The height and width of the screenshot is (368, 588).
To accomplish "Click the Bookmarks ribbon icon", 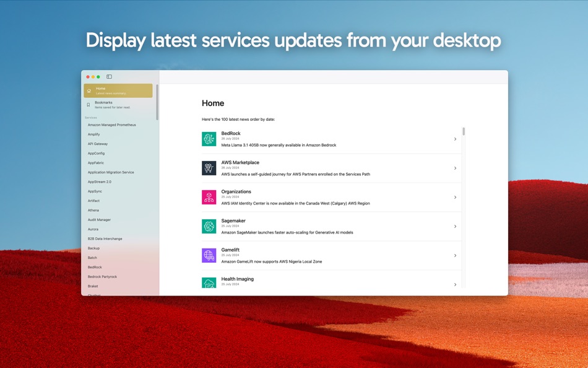I will coord(89,105).
